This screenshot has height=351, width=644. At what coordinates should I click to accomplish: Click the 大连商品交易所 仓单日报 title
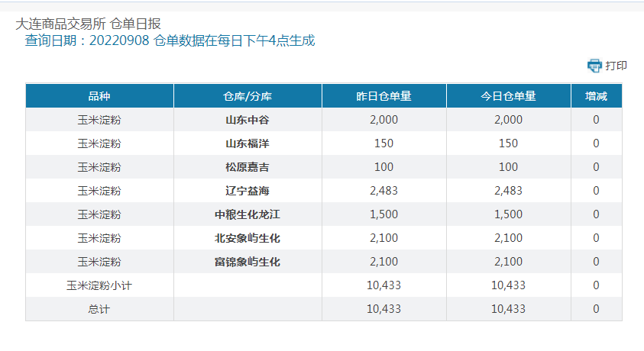(88, 24)
